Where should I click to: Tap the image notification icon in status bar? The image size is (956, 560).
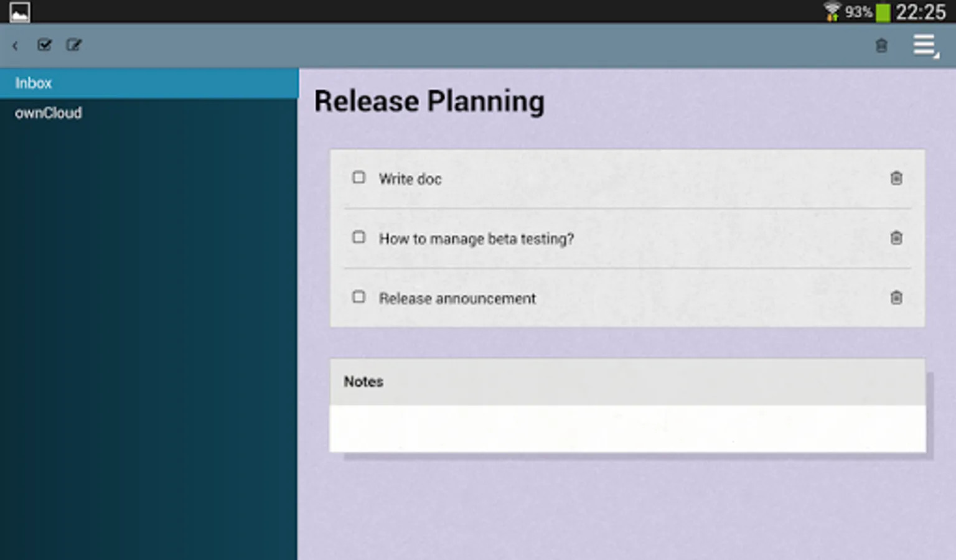pos(20,12)
